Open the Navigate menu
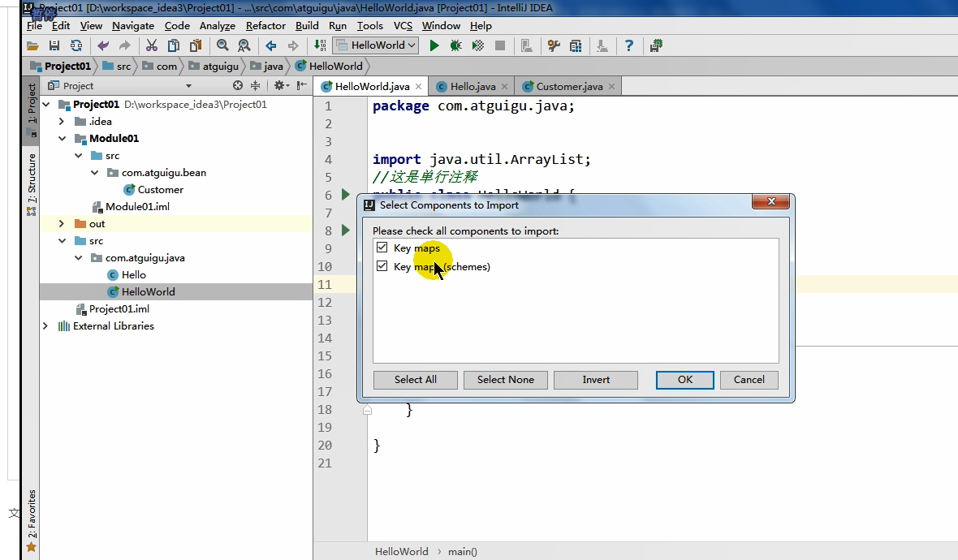Screen dimensions: 958x560 [x=132, y=26]
